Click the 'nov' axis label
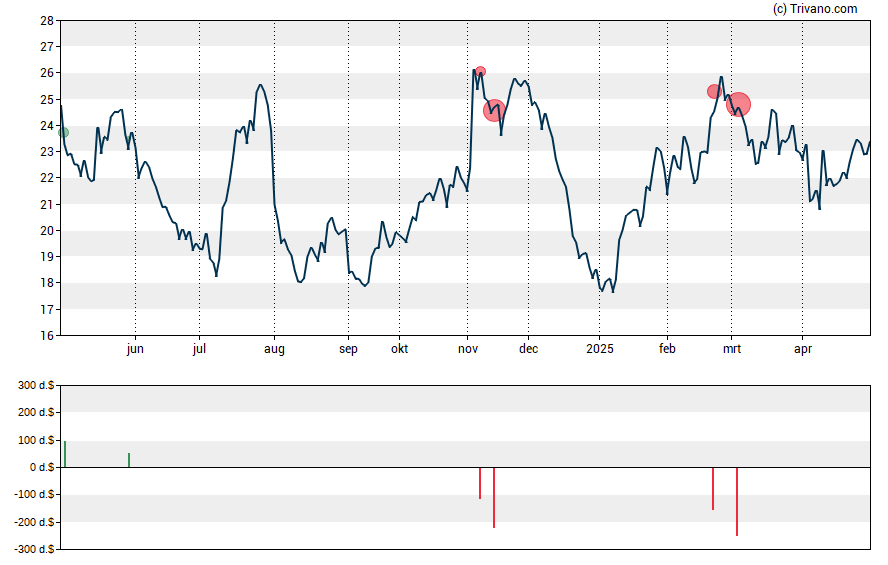 [x=468, y=349]
